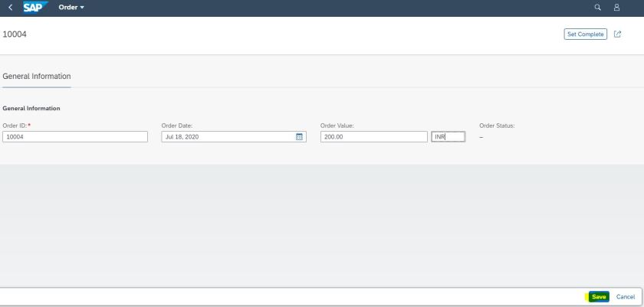Click the Order ID label

(x=15, y=126)
